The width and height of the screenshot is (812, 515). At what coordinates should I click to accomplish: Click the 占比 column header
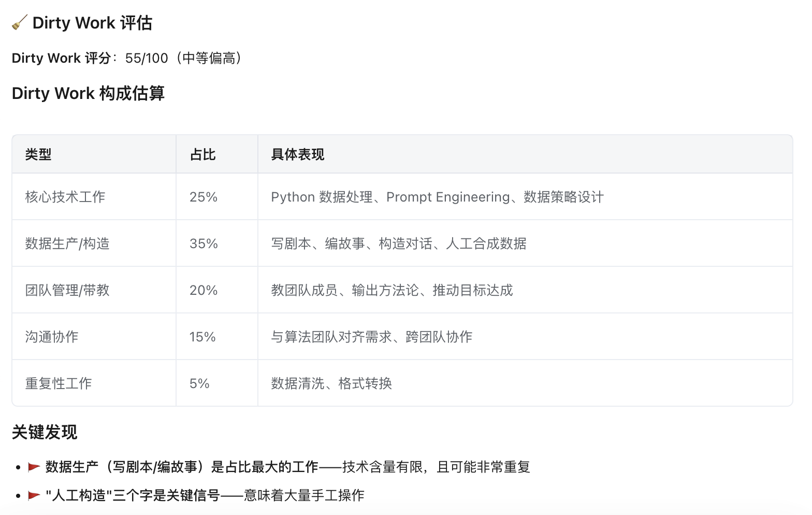(x=202, y=154)
